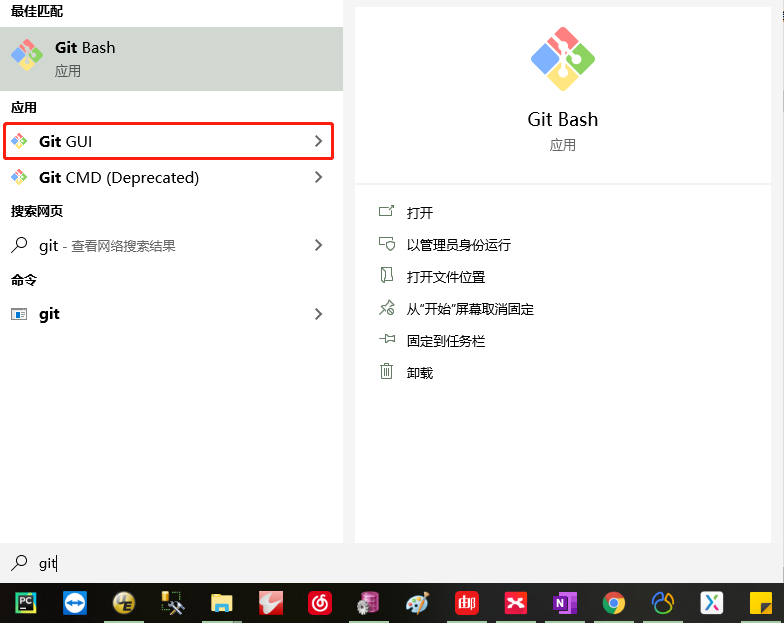Click the Git Bash best match icon
The width and height of the screenshot is (784, 623).
[27, 55]
